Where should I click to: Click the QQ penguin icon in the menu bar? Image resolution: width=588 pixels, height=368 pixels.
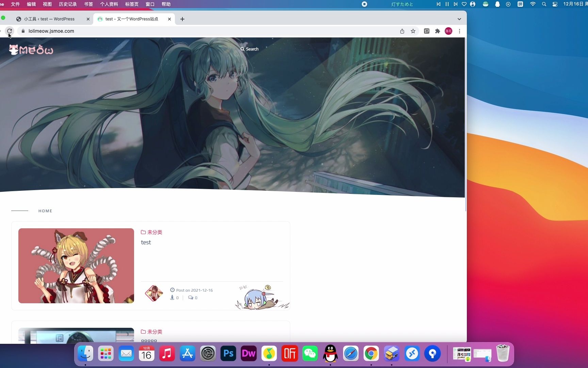pos(497,4)
